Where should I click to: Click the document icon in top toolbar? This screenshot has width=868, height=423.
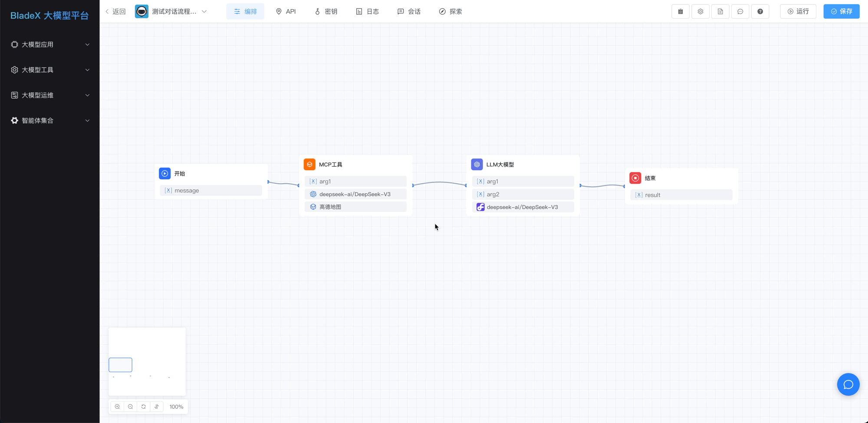720,11
